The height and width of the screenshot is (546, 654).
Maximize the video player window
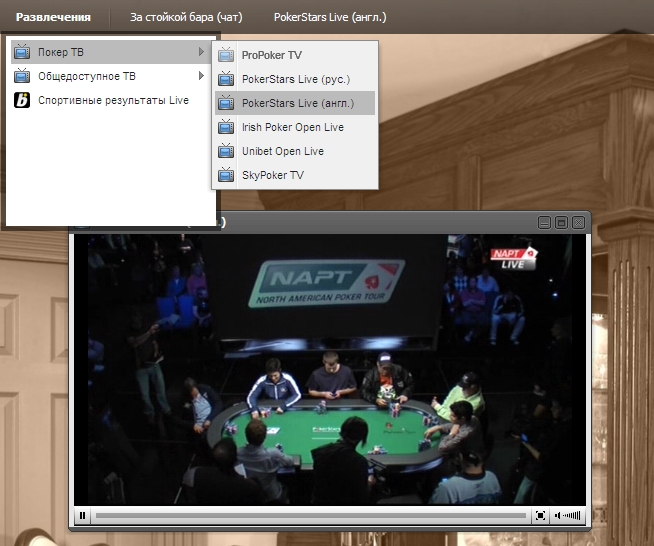561,223
